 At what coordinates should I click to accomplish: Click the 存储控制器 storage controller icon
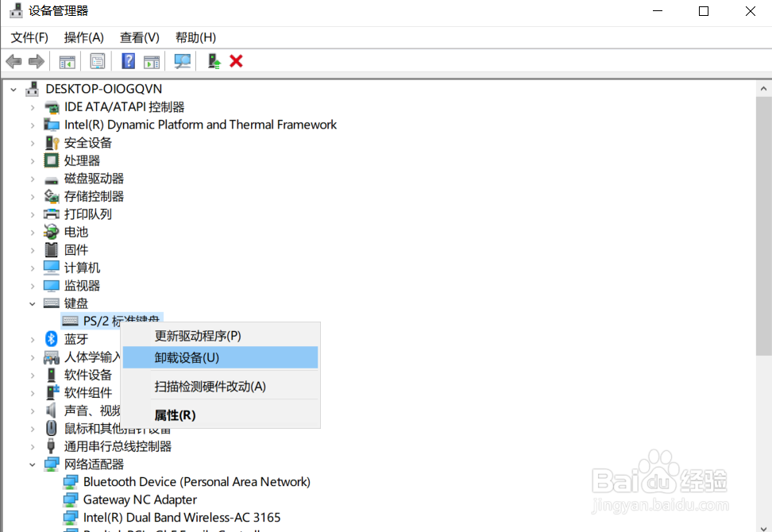(51, 196)
